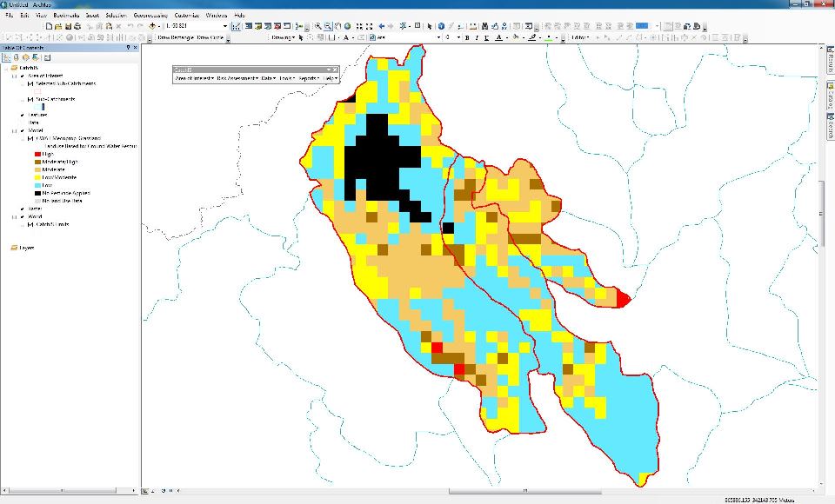Uncheck the Selected Sub-Catchments layer

point(29,83)
